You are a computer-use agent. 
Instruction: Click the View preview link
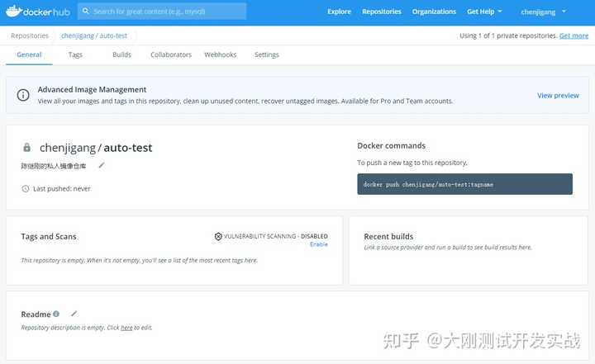pos(558,96)
